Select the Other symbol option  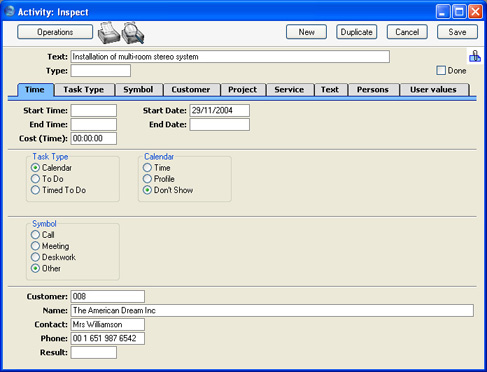point(35,268)
